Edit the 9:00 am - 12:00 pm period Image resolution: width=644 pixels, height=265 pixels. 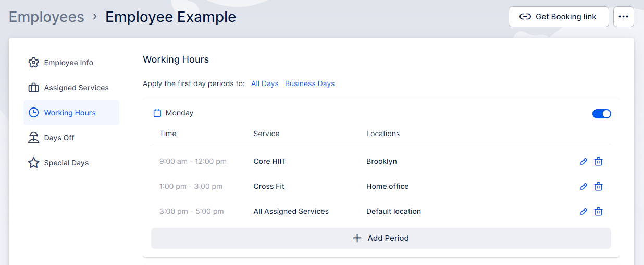584,162
